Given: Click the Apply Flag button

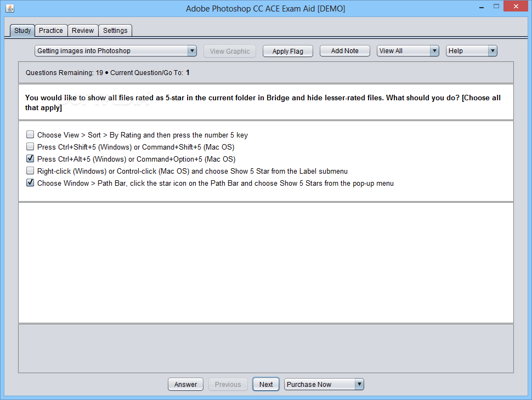Looking at the screenshot, I should click(x=288, y=51).
